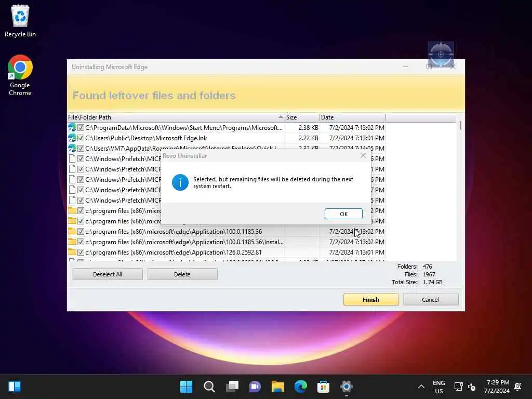The image size is (532, 399).
Task: Close the Revo Uninstaller message dialog
Action: click(363, 155)
